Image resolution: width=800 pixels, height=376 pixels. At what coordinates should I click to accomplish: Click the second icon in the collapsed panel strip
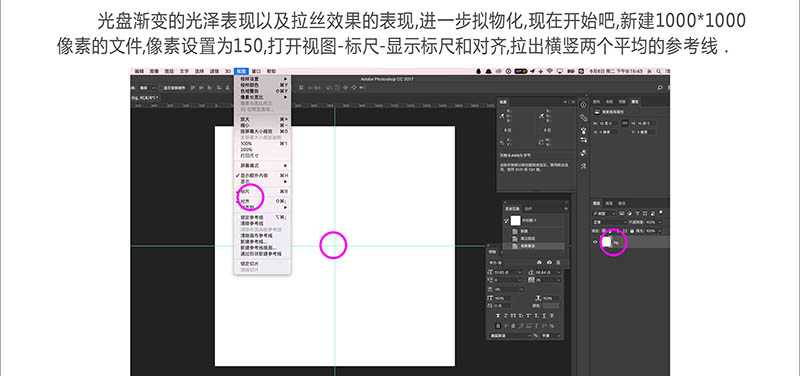(x=584, y=117)
